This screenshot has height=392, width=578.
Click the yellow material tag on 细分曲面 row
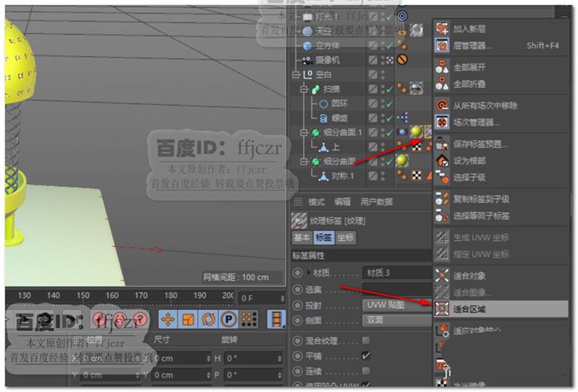[402, 161]
